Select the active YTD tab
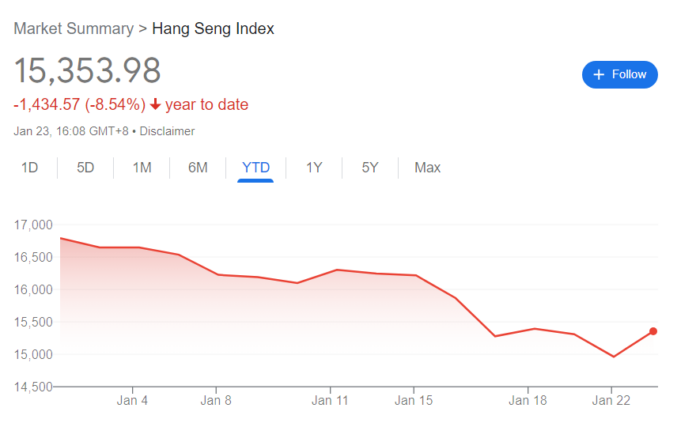This screenshot has height=423, width=696. tap(256, 168)
